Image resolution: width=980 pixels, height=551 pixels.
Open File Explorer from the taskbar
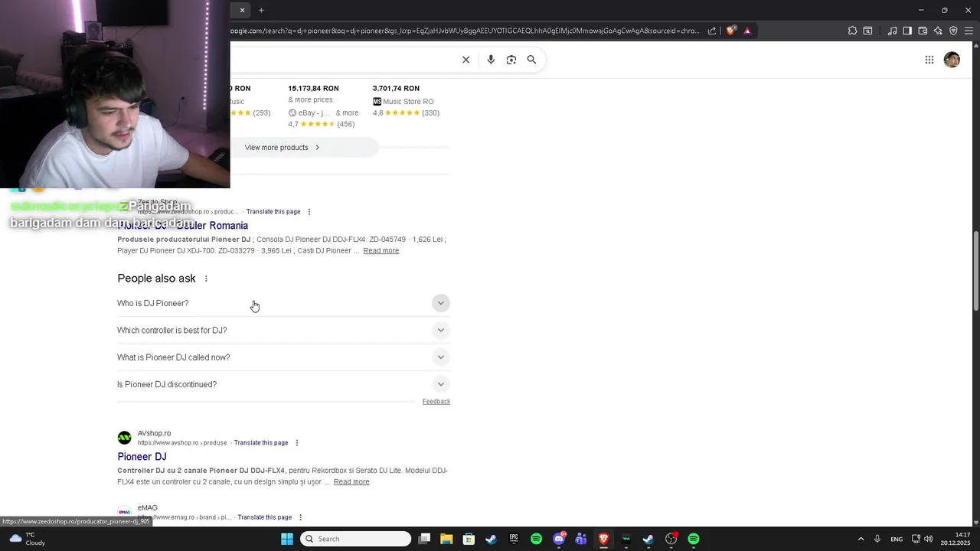[x=446, y=539]
